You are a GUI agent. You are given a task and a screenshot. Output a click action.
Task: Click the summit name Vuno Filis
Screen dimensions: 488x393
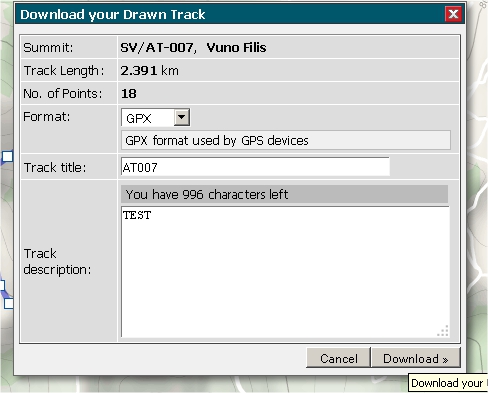pos(236,48)
